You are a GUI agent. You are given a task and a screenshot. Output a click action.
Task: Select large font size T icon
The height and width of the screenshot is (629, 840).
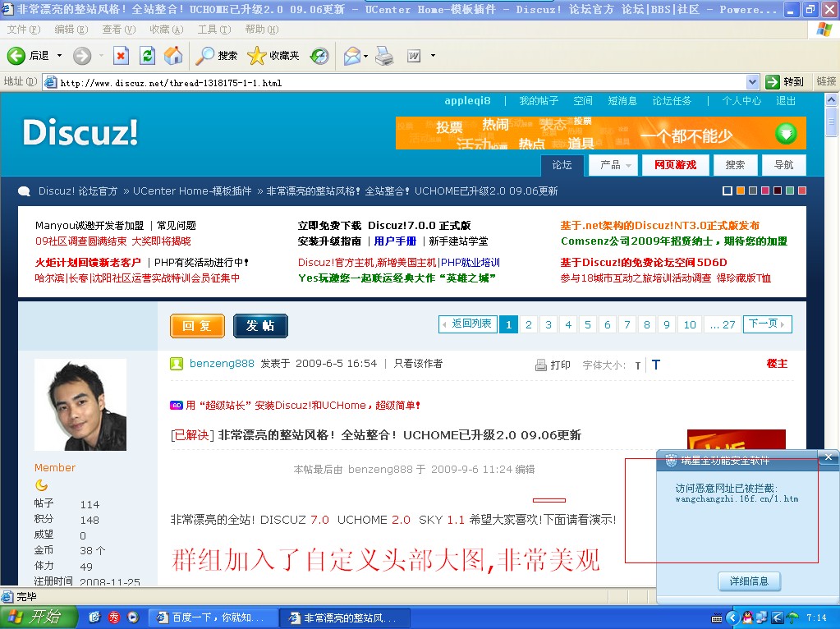point(656,365)
